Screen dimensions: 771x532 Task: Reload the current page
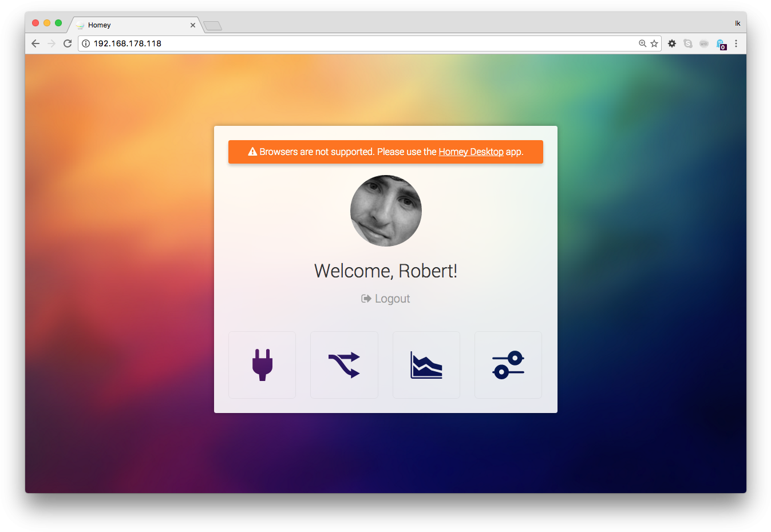click(68, 43)
